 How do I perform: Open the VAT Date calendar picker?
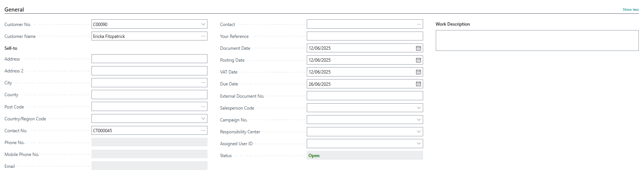(x=418, y=72)
